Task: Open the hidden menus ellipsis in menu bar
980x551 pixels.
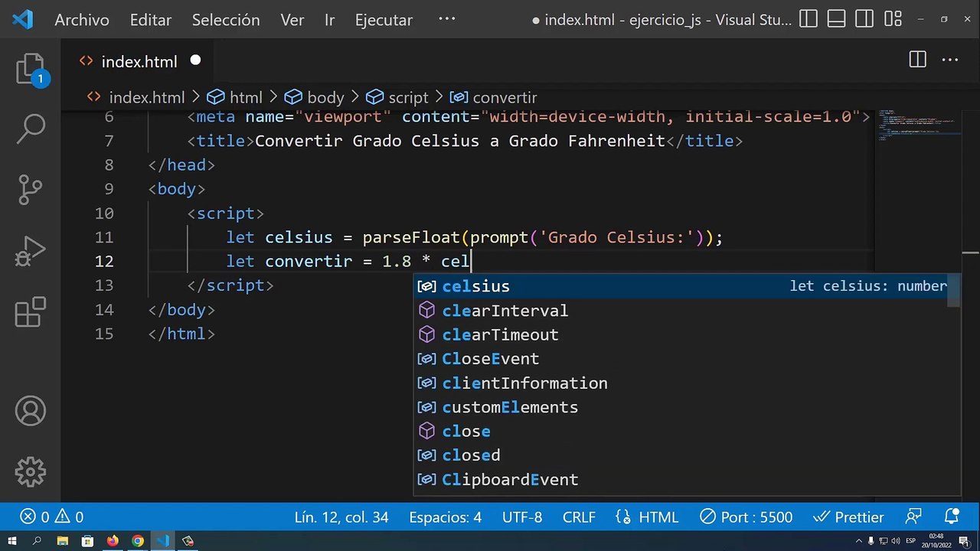Action: coord(446,19)
